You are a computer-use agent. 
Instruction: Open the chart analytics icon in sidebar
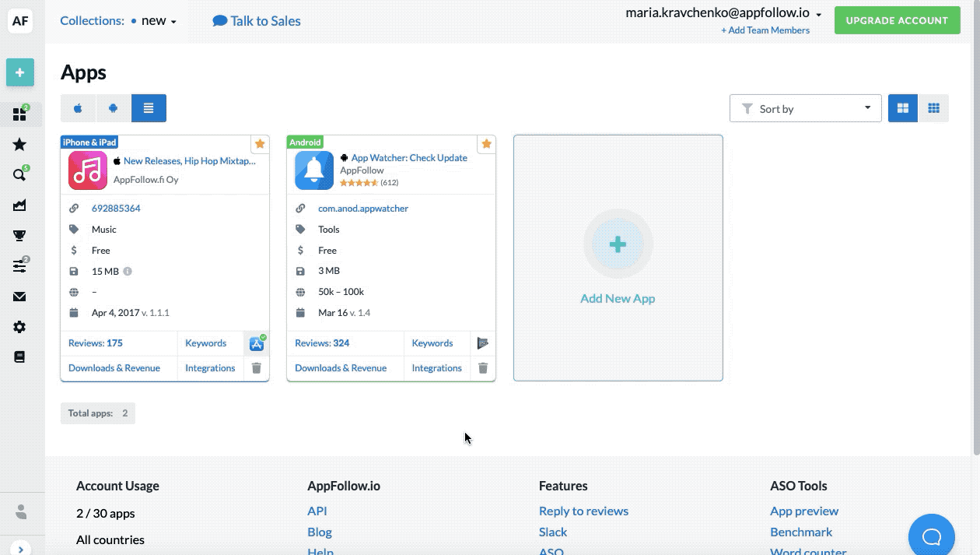pos(20,205)
